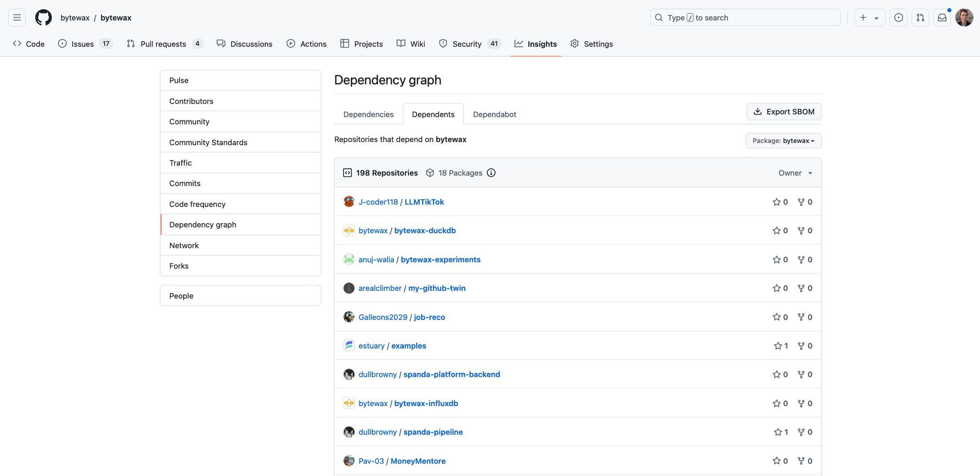The height and width of the screenshot is (476, 980).
Task: Select Traffic in the sidebar
Action: click(241, 163)
